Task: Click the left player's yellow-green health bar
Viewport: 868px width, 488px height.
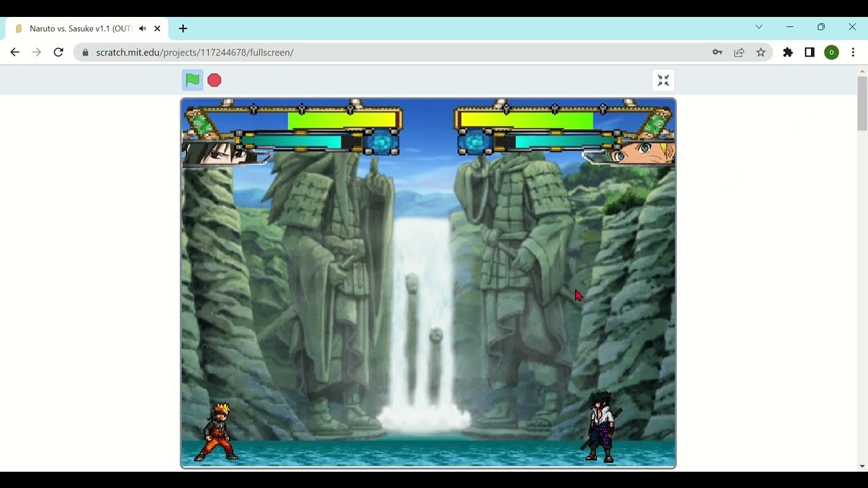Action: coord(342,121)
